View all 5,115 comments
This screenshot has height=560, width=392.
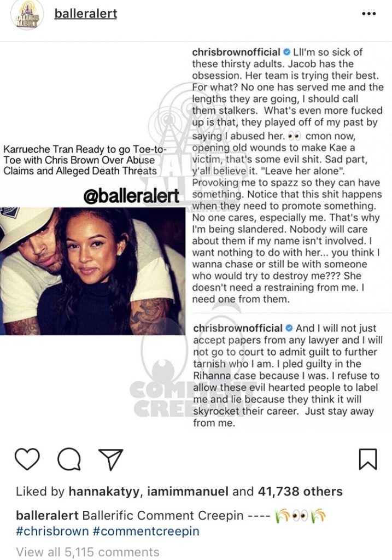[x=87, y=551]
